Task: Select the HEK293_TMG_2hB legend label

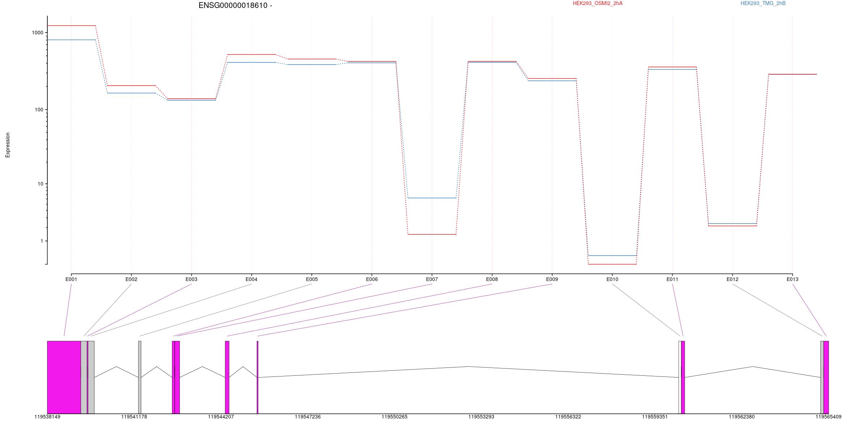Action: (763, 3)
